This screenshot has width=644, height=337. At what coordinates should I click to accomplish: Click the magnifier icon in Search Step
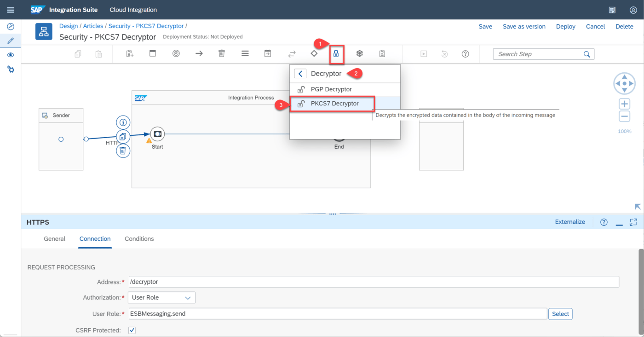586,54
